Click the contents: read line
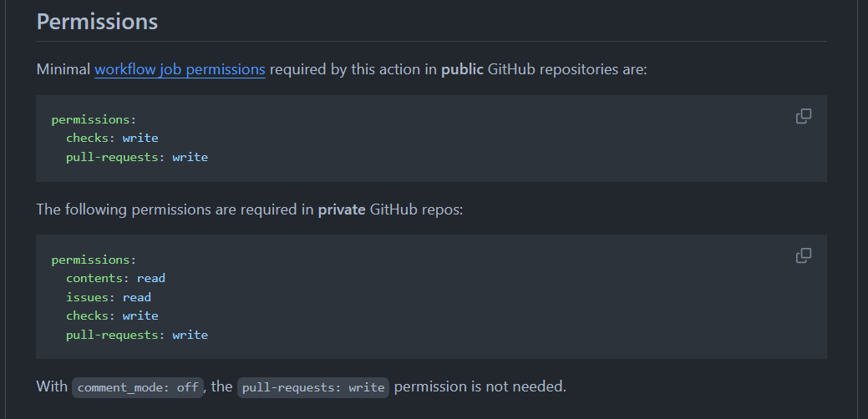This screenshot has width=868, height=419. click(115, 278)
